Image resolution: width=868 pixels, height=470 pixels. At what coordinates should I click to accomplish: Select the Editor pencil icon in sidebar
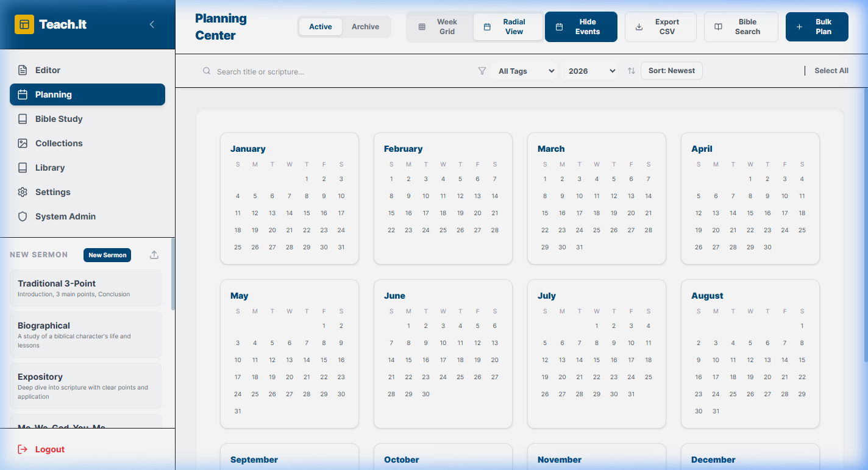pos(23,69)
